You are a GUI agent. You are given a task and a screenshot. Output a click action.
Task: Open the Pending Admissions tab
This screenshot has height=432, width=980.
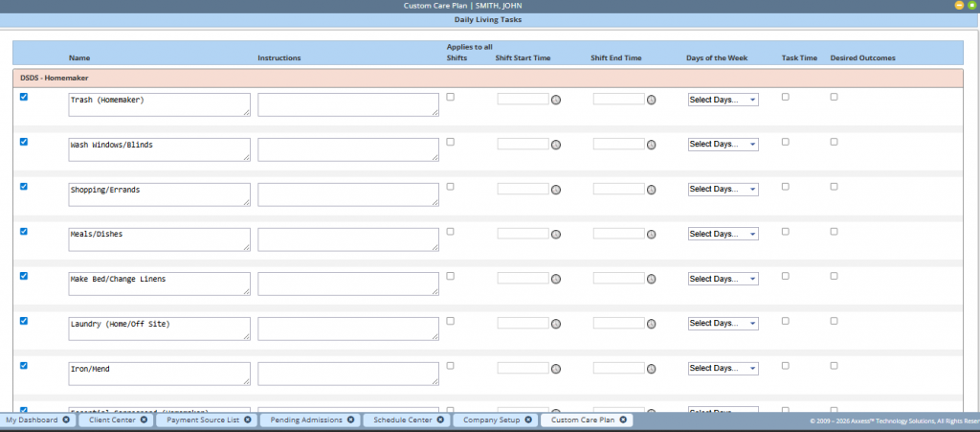coord(305,420)
